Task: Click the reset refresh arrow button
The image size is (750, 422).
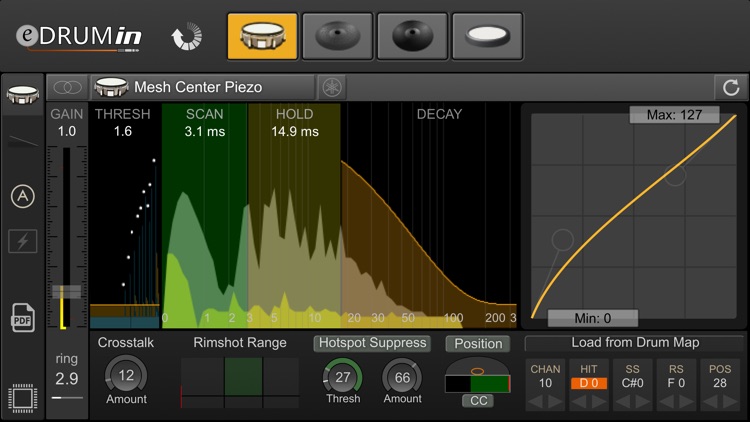Action: pyautogui.click(x=730, y=87)
